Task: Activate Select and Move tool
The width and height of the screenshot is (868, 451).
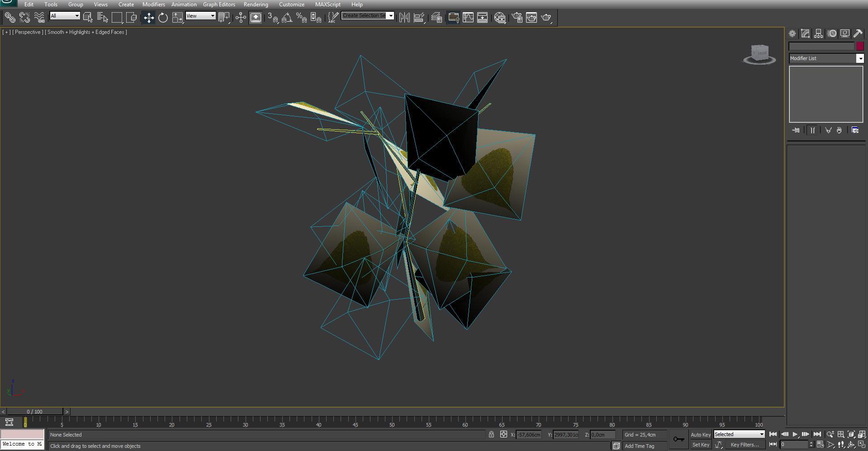Action: pos(148,18)
